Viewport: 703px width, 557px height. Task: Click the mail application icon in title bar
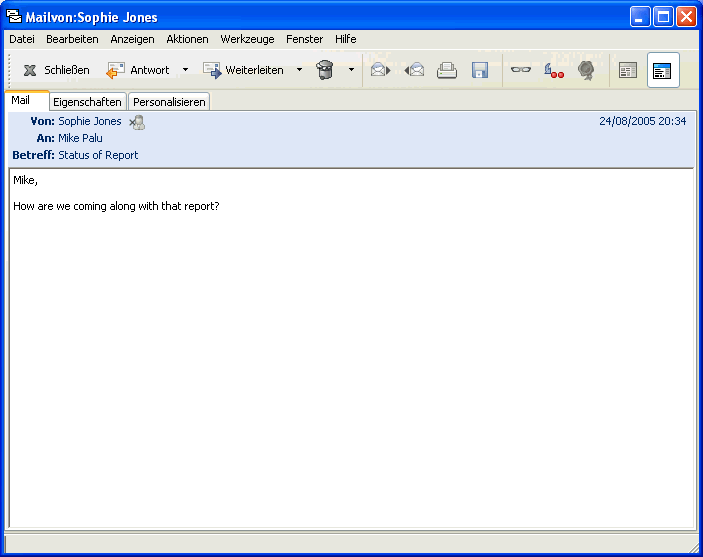[x=14, y=16]
